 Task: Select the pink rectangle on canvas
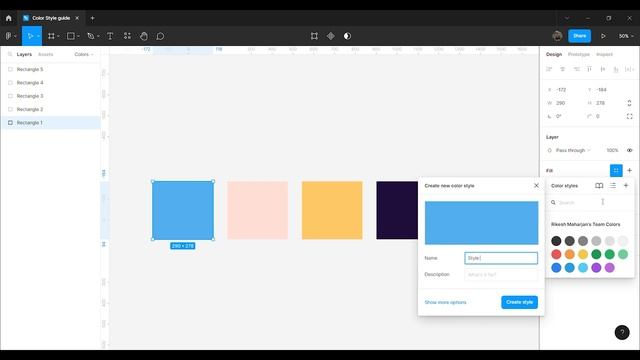258,210
